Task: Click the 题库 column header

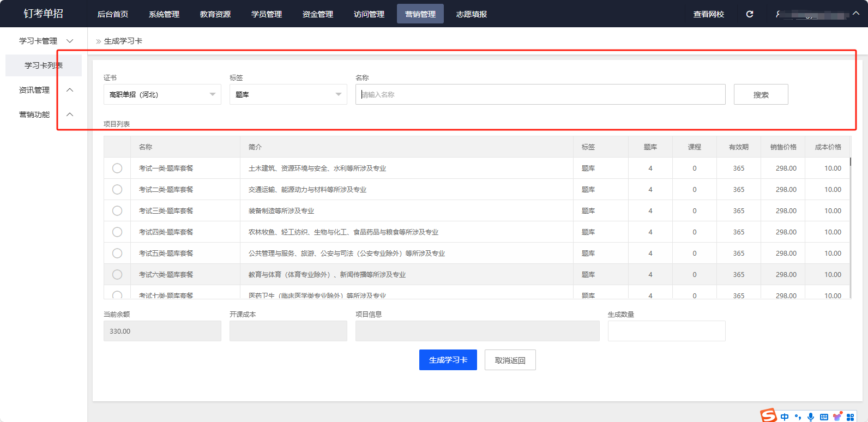Action: tap(650, 147)
